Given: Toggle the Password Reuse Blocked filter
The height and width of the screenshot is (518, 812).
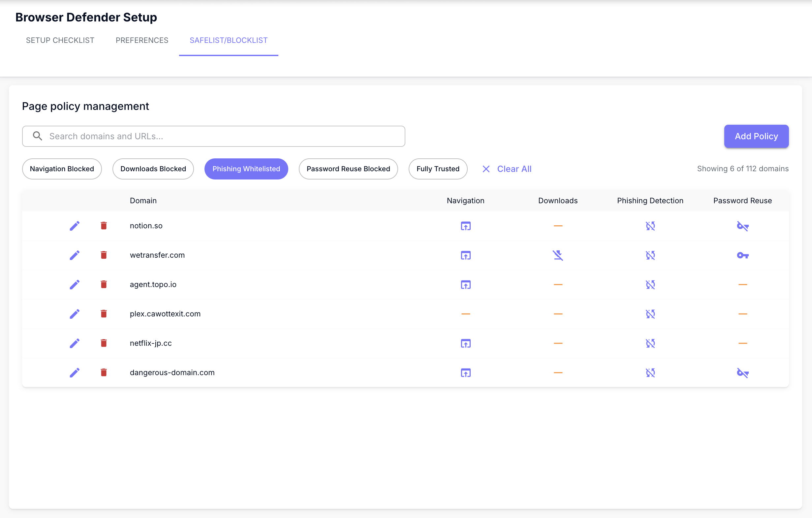Looking at the screenshot, I should (348, 169).
